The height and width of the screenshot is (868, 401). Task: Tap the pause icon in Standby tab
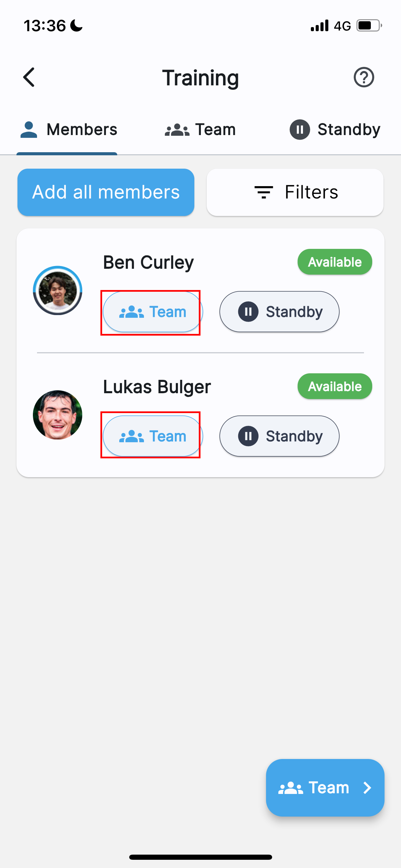pyautogui.click(x=300, y=130)
